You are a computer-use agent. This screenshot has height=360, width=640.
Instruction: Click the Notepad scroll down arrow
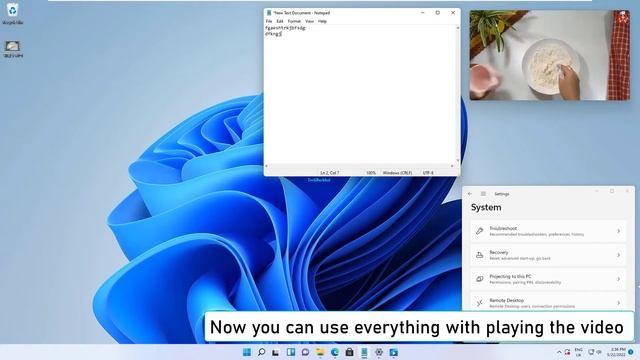[458, 161]
